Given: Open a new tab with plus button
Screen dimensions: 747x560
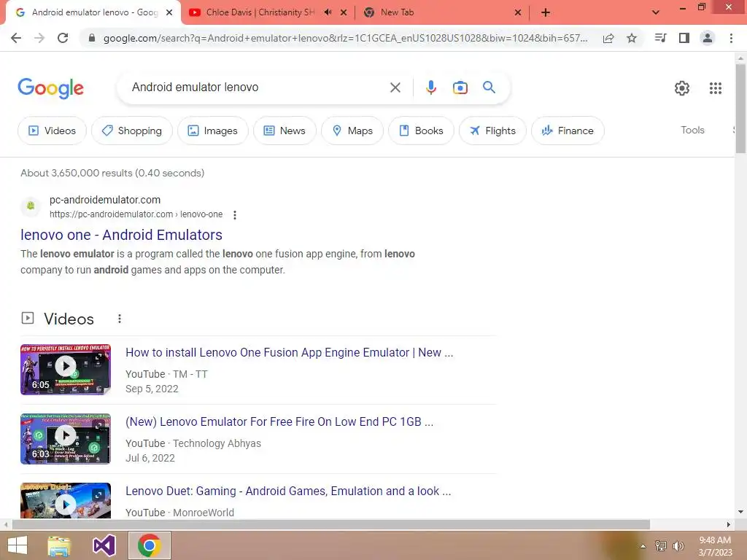Looking at the screenshot, I should click(x=546, y=13).
